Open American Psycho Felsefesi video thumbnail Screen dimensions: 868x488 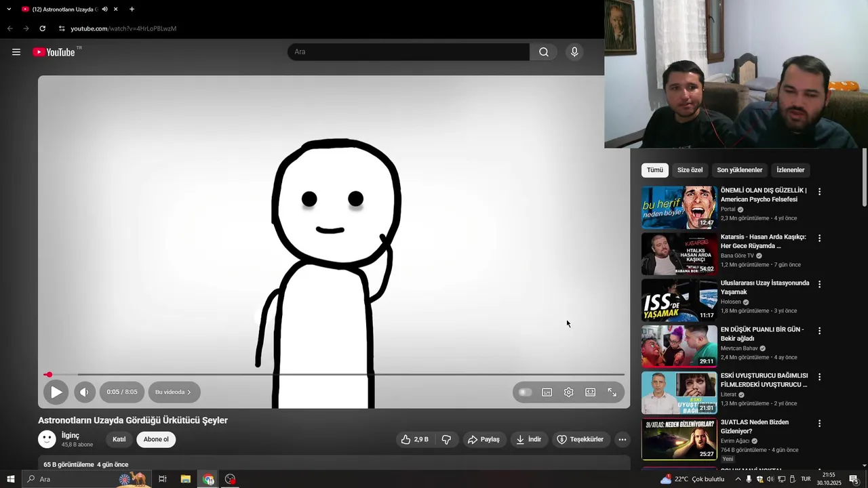pos(679,207)
